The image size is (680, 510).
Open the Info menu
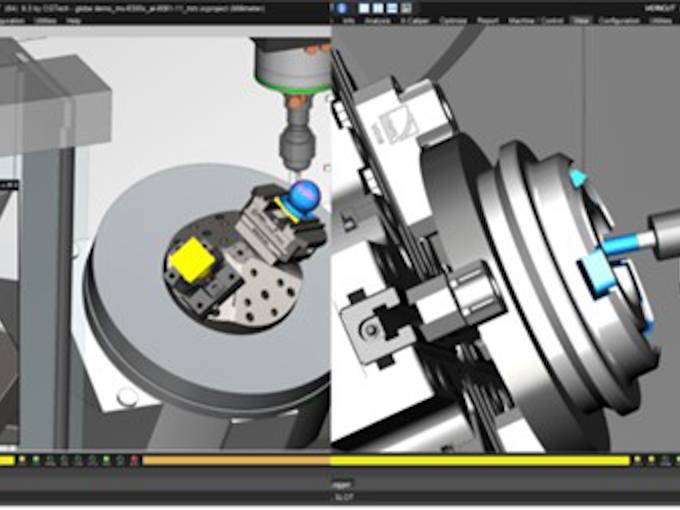(349, 19)
